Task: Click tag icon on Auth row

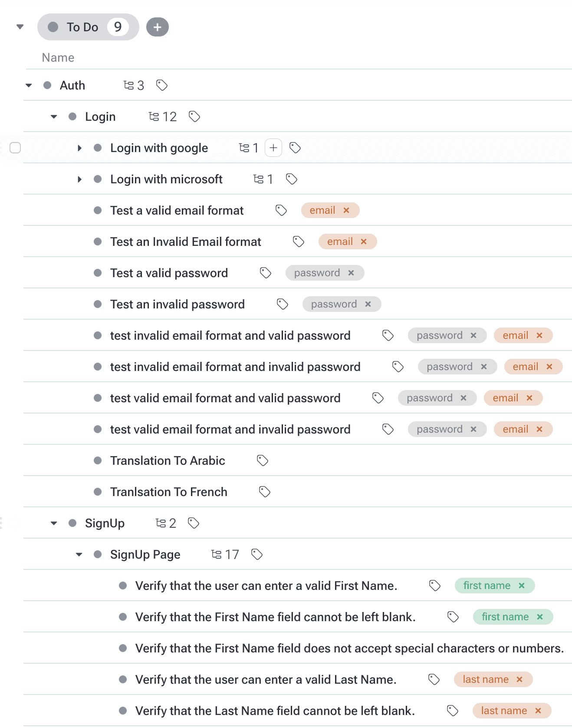Action: click(x=162, y=85)
